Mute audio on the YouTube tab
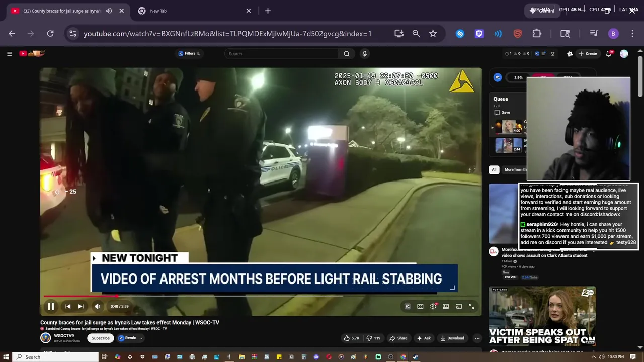 109,11
